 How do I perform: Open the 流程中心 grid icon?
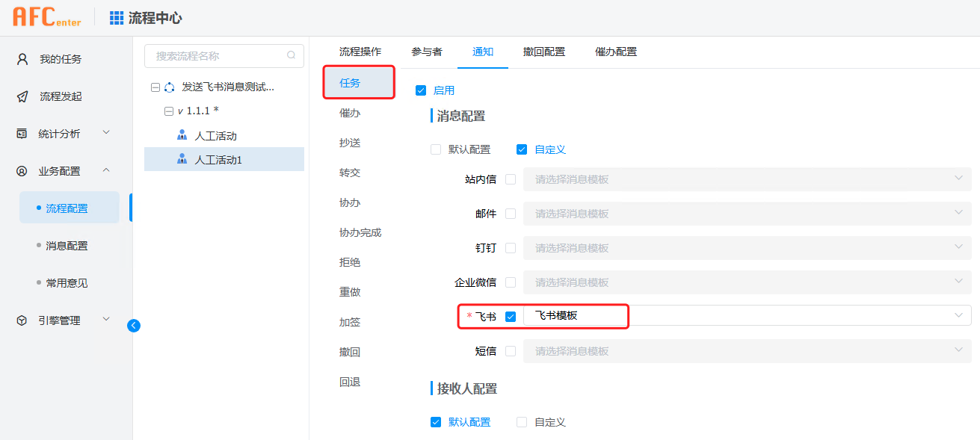tap(117, 18)
